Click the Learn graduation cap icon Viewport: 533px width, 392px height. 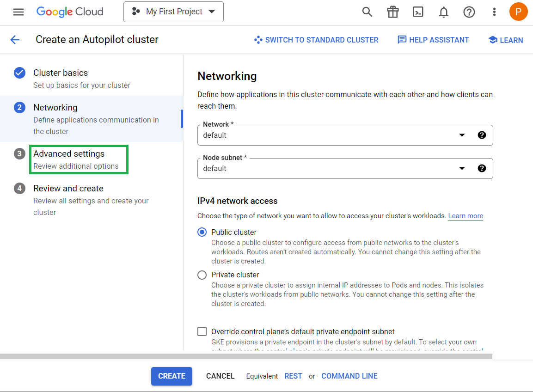click(493, 40)
